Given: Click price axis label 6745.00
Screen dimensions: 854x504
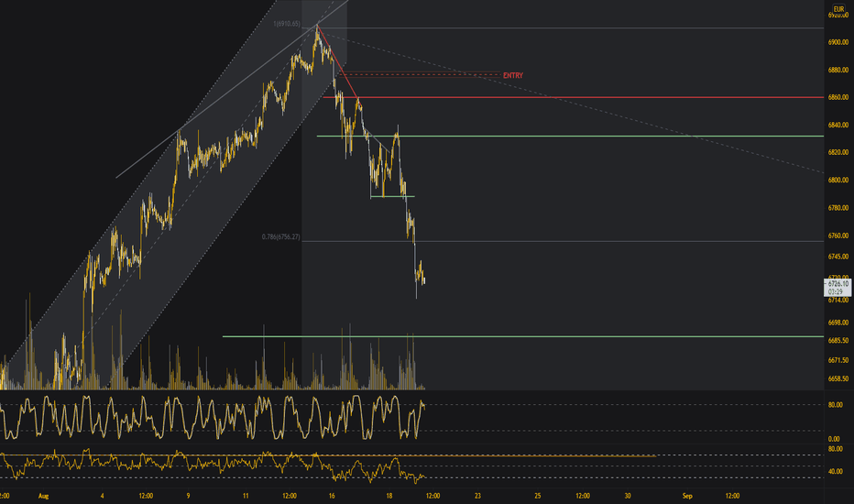Looking at the screenshot, I should [x=838, y=257].
